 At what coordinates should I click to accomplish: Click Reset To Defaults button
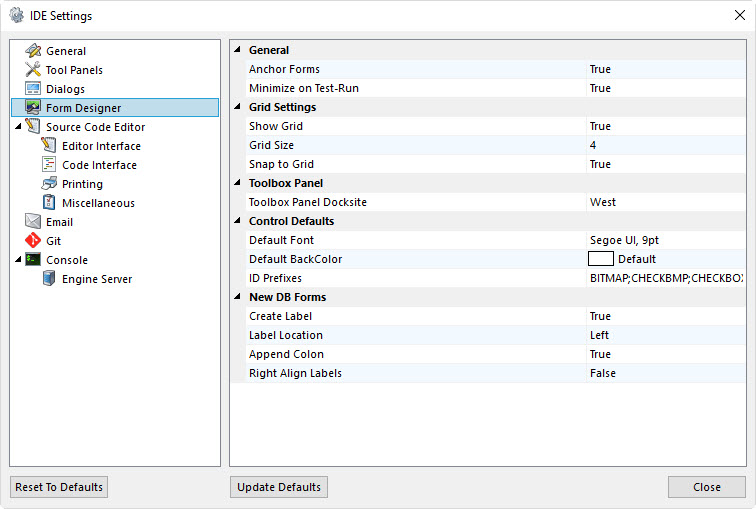[x=59, y=487]
